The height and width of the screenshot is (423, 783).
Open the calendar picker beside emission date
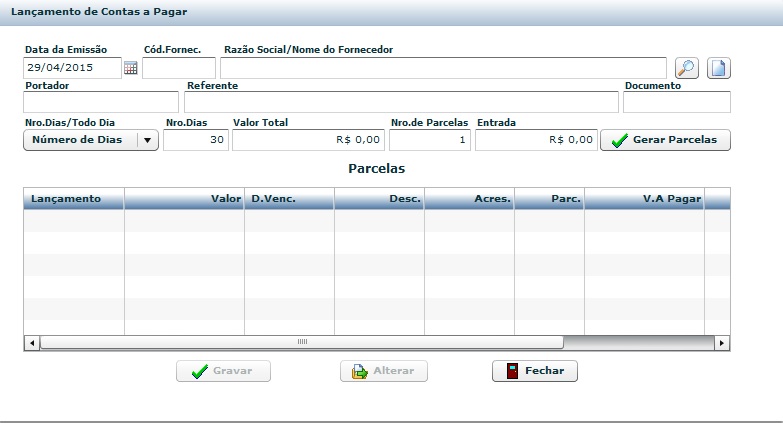pyautogui.click(x=130, y=68)
